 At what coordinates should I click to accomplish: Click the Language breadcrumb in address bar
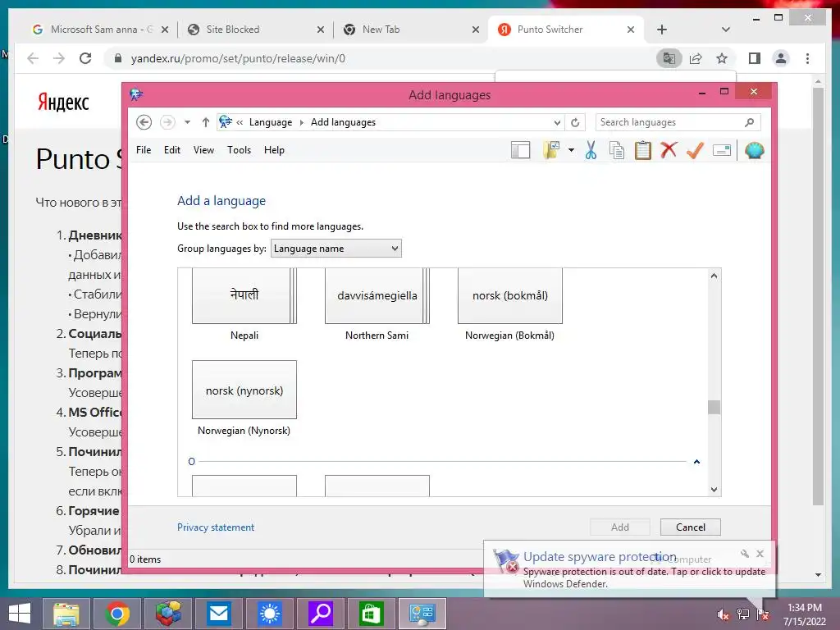coord(271,122)
